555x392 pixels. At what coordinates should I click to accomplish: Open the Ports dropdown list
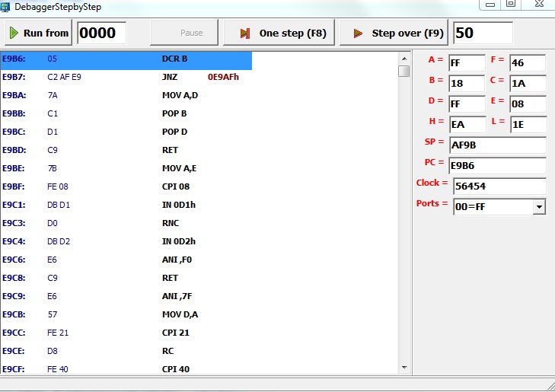pos(540,206)
